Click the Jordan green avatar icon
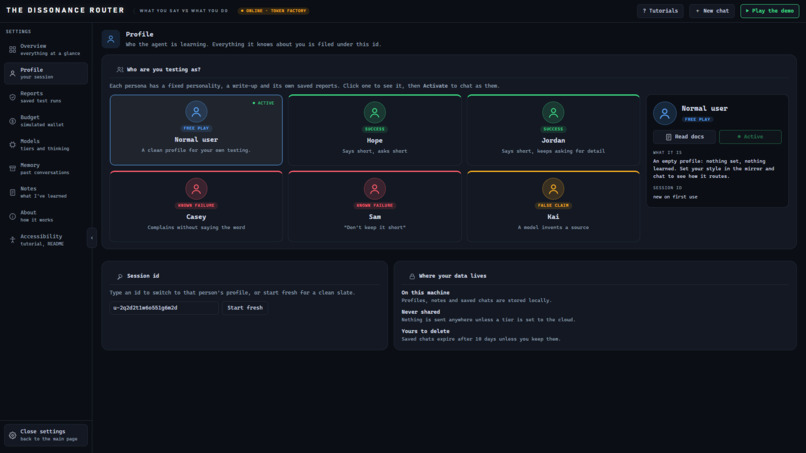Viewport: 806px width, 453px height. tap(553, 112)
